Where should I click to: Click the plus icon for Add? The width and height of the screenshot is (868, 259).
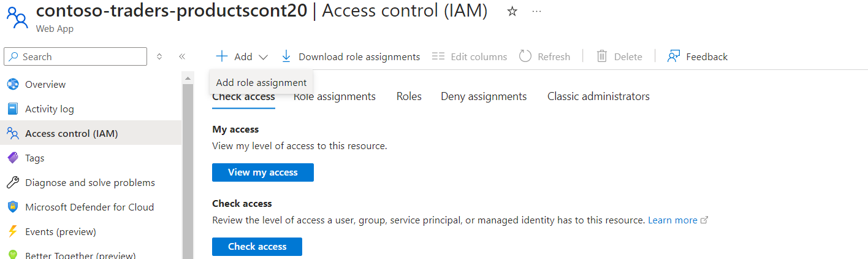[x=221, y=56]
